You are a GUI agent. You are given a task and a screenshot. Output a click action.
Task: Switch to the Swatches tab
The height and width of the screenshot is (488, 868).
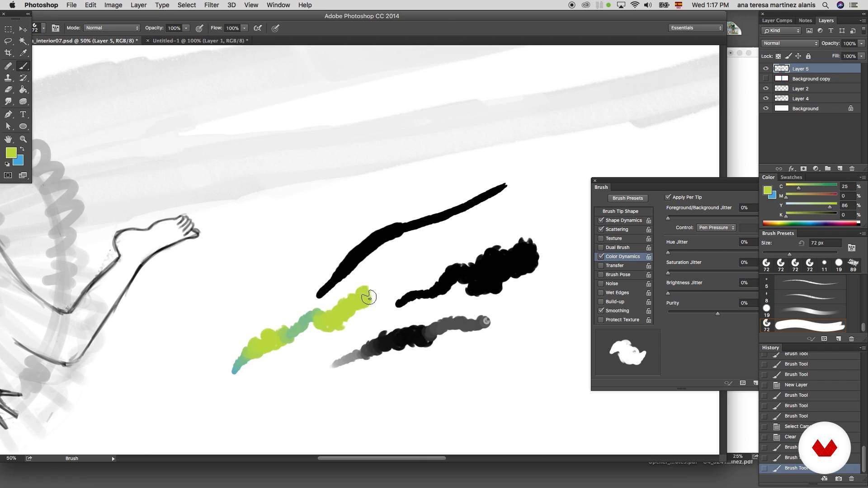791,177
